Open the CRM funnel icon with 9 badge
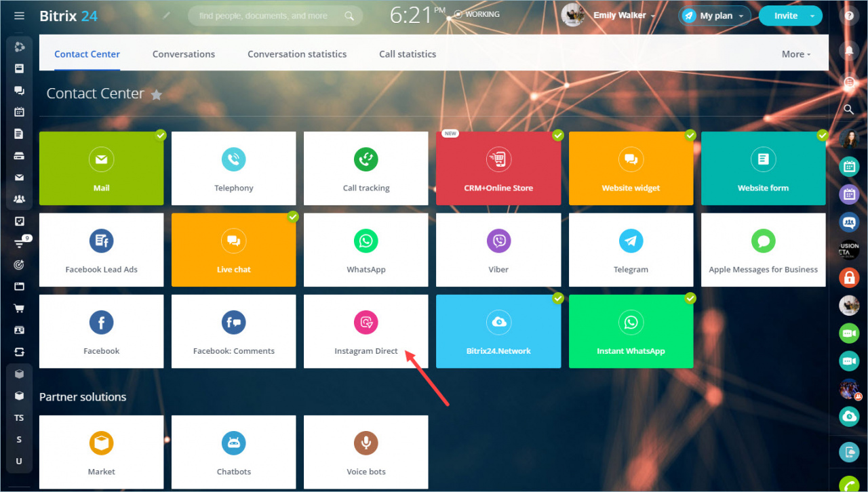Image resolution: width=868 pixels, height=492 pixels. (x=19, y=243)
